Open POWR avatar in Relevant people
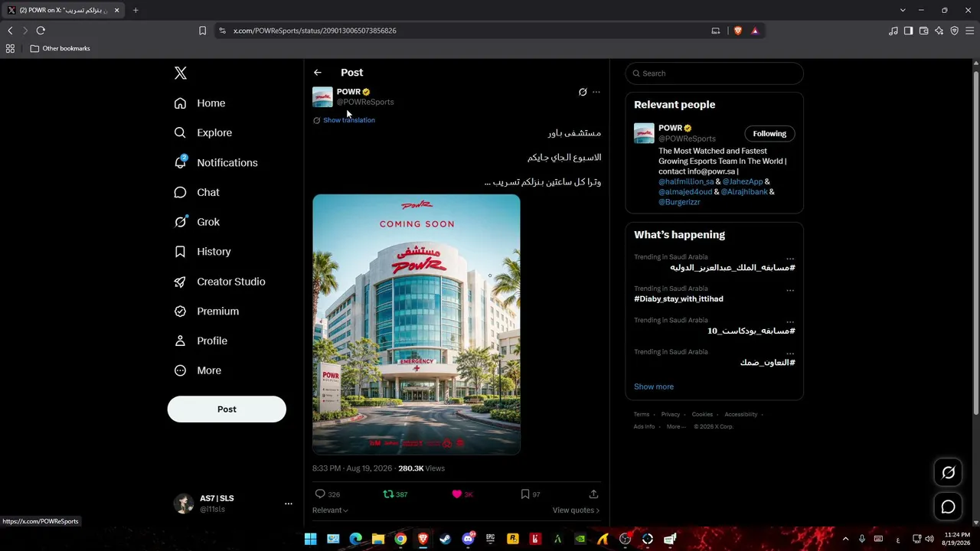980x551 pixels. [x=644, y=133]
